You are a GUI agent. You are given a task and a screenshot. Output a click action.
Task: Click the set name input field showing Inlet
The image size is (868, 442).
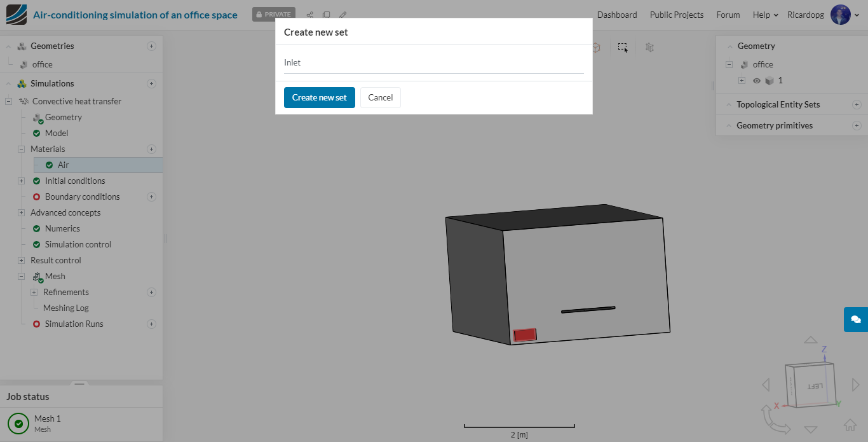click(434, 62)
